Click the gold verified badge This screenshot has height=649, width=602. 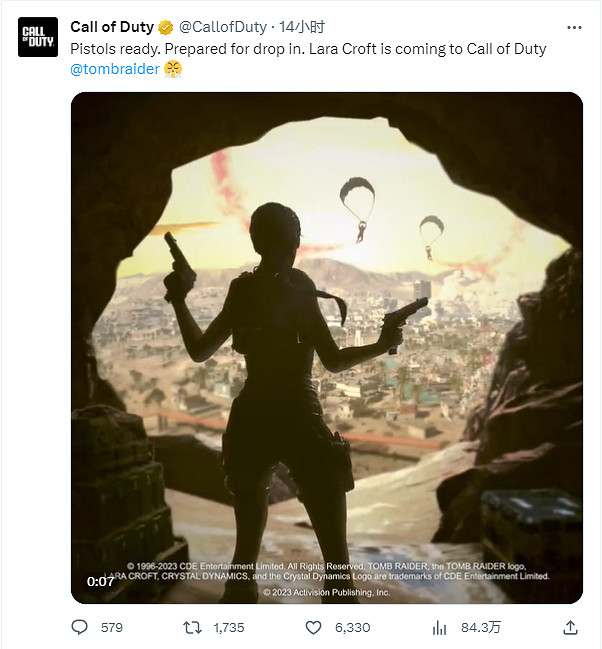166,27
